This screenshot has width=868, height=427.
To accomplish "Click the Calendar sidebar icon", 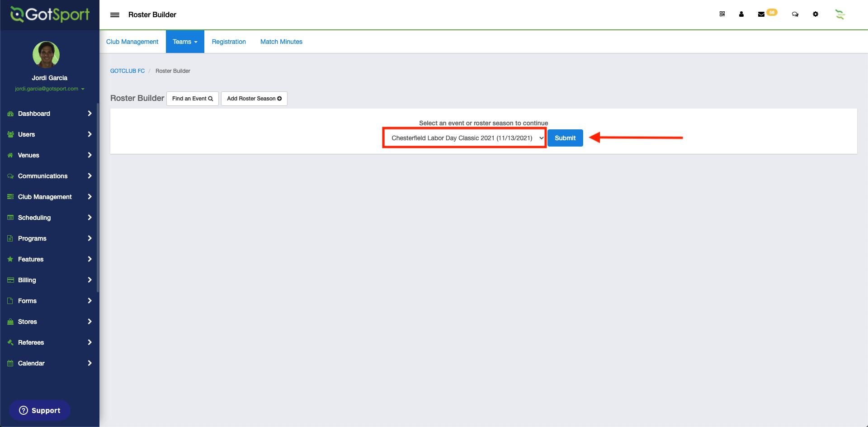I will point(10,363).
